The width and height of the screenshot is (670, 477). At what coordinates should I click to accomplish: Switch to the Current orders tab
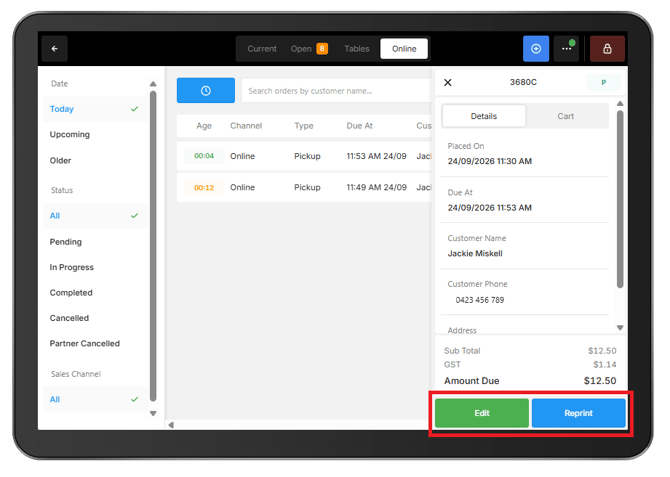point(262,49)
